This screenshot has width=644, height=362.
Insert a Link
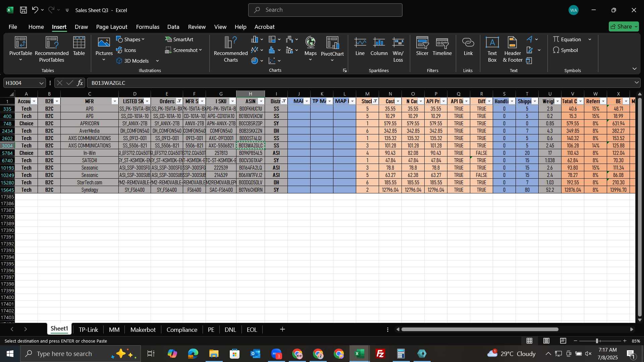point(468,46)
